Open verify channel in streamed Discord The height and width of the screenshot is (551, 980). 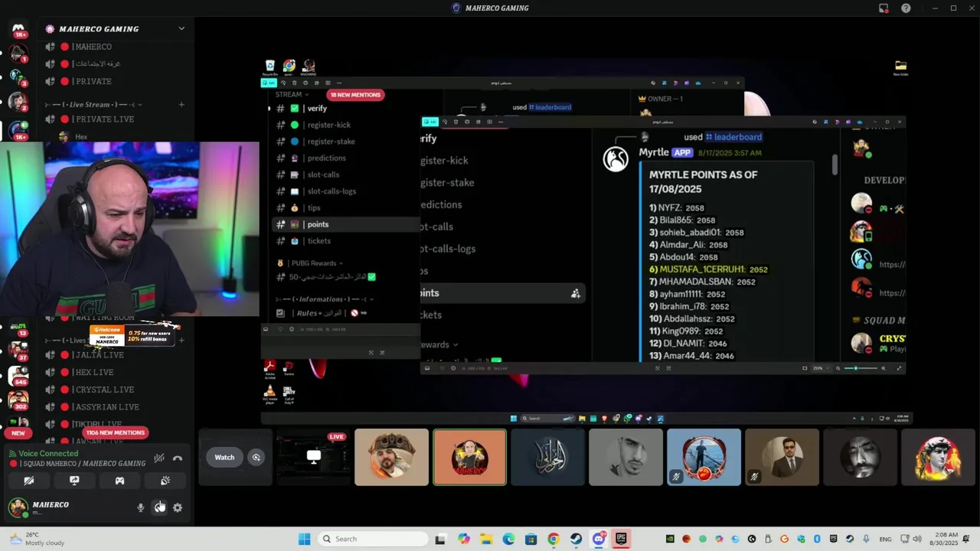pos(317,109)
